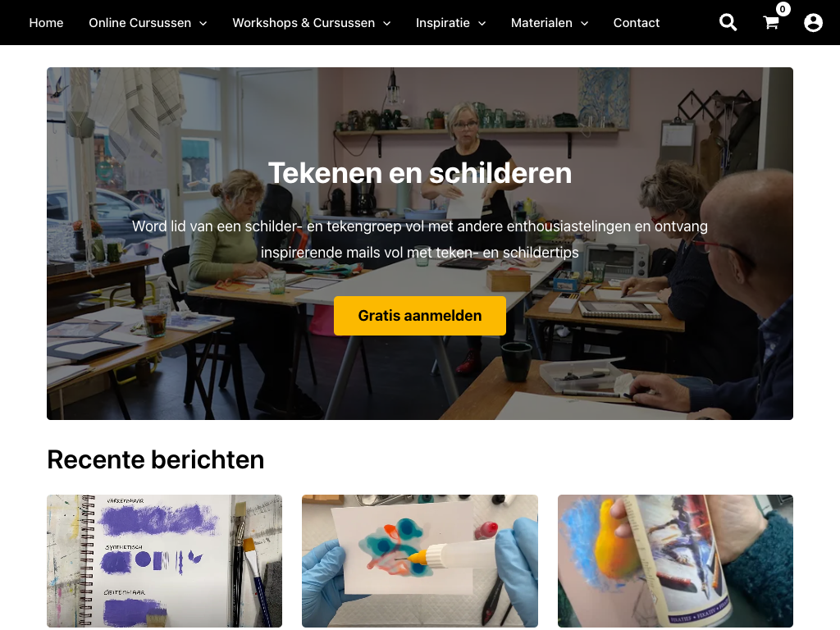Select Inspiratie in the navigation bar

[x=442, y=22]
